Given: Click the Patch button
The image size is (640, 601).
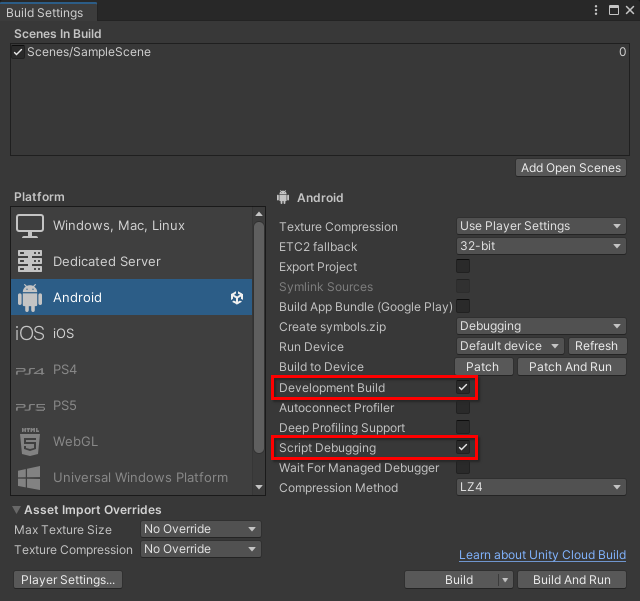Looking at the screenshot, I should pyautogui.click(x=483, y=367).
